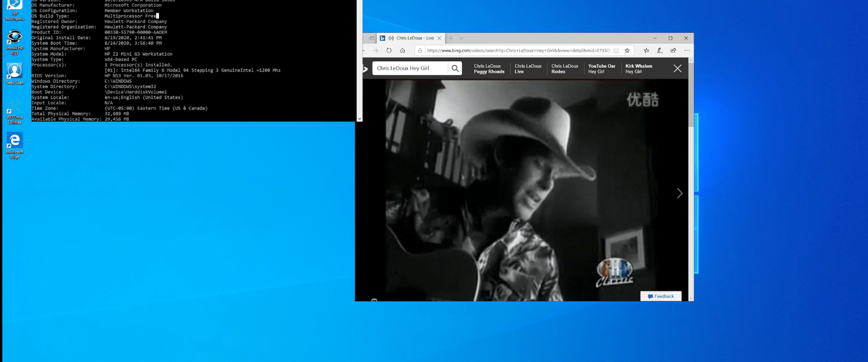Click the "6/19/2020, 2:41:41 PM" install date
The image size is (868, 362).
(133, 38)
